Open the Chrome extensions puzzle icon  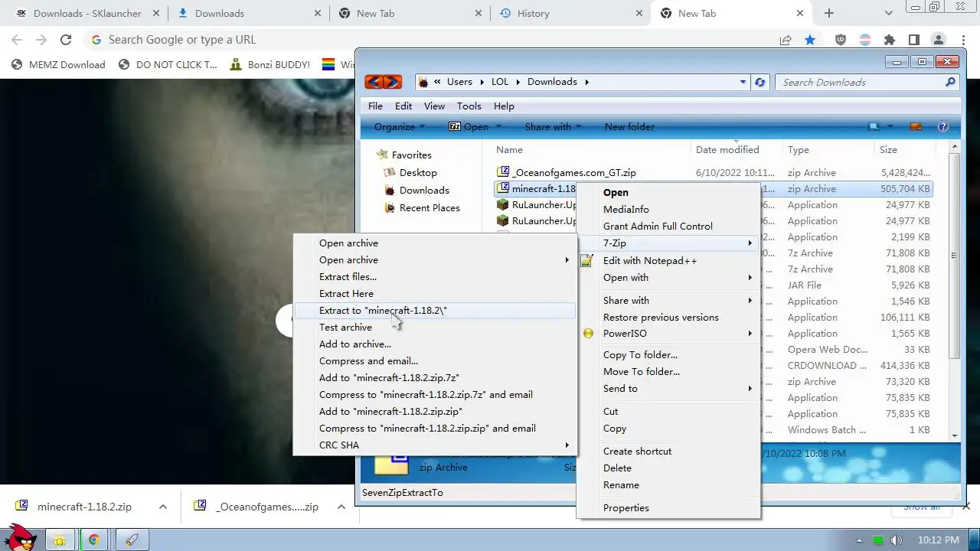click(x=889, y=40)
